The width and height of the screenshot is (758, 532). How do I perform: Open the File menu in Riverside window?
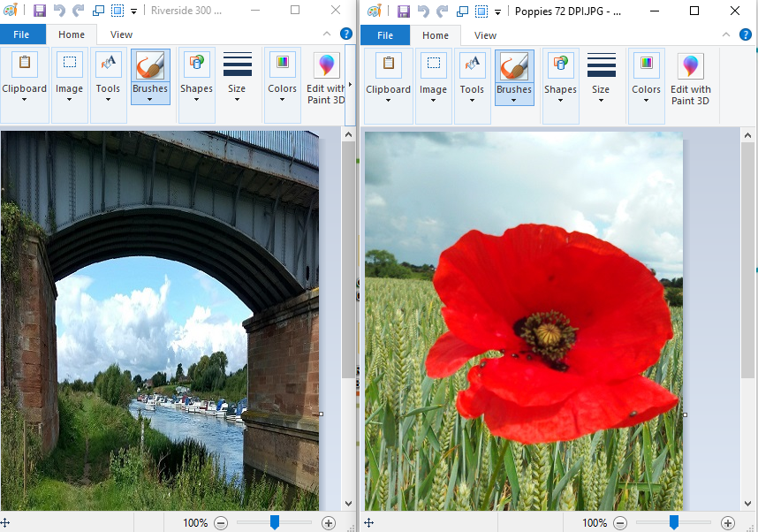tap(22, 34)
